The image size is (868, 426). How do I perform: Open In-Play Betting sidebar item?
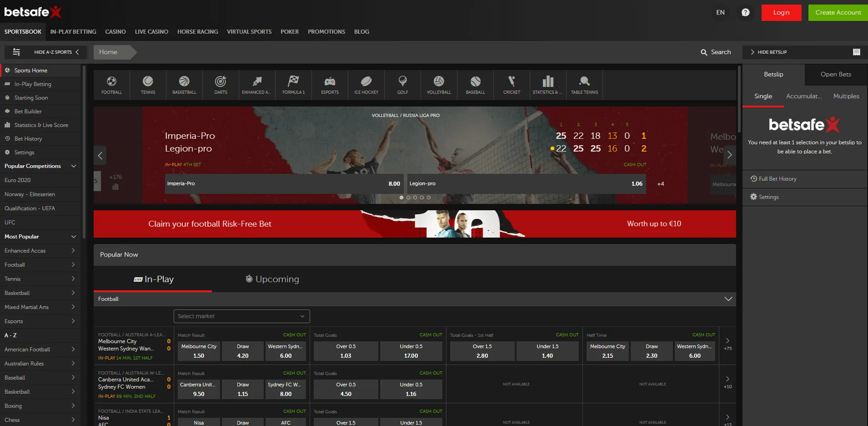(41, 84)
